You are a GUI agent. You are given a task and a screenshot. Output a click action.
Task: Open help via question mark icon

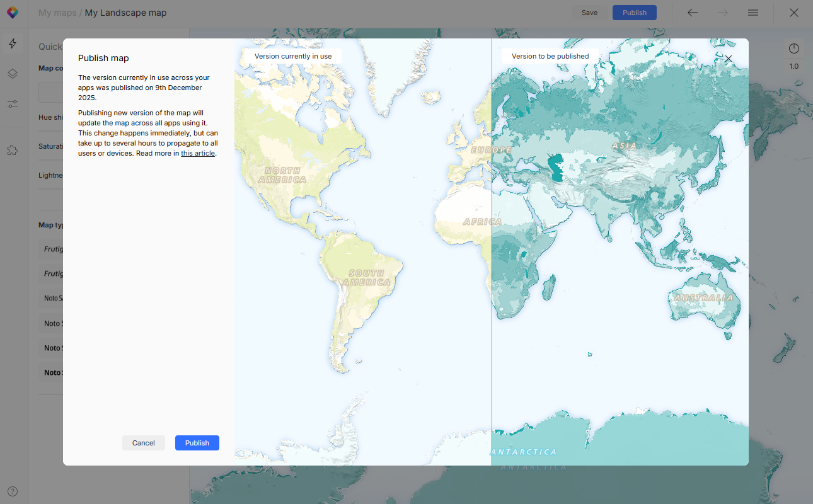(13, 491)
